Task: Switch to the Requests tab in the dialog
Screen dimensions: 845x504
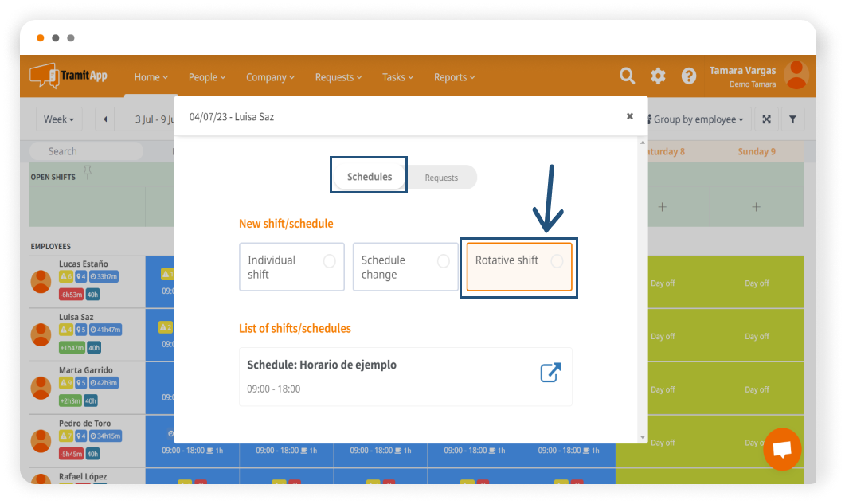Action: tap(441, 178)
